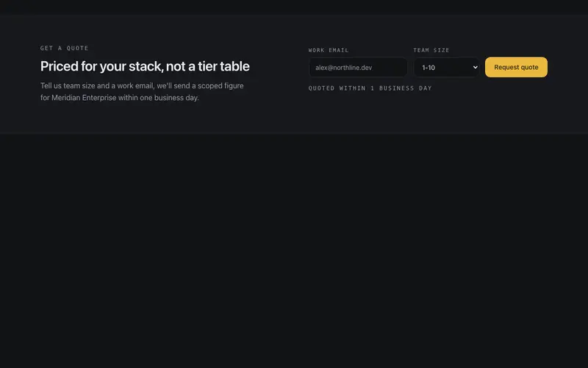588x368 pixels.
Task: Click the Work Email input field
Action: pos(358,67)
